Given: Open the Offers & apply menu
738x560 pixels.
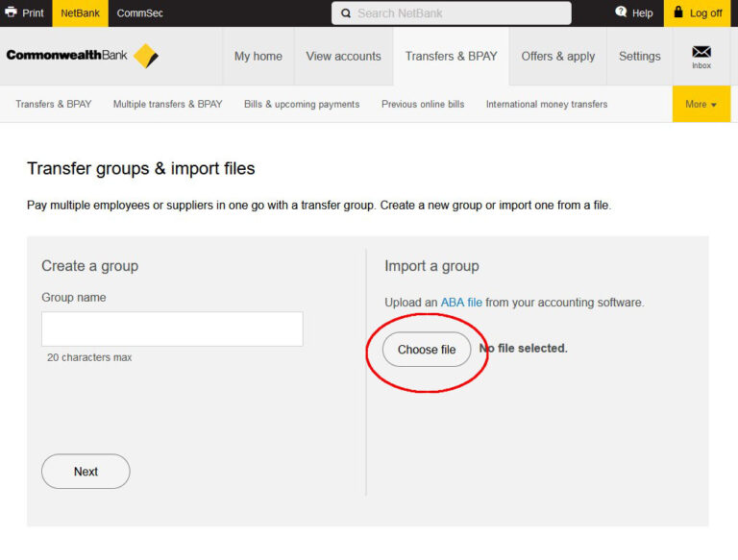Looking at the screenshot, I should tap(557, 56).
